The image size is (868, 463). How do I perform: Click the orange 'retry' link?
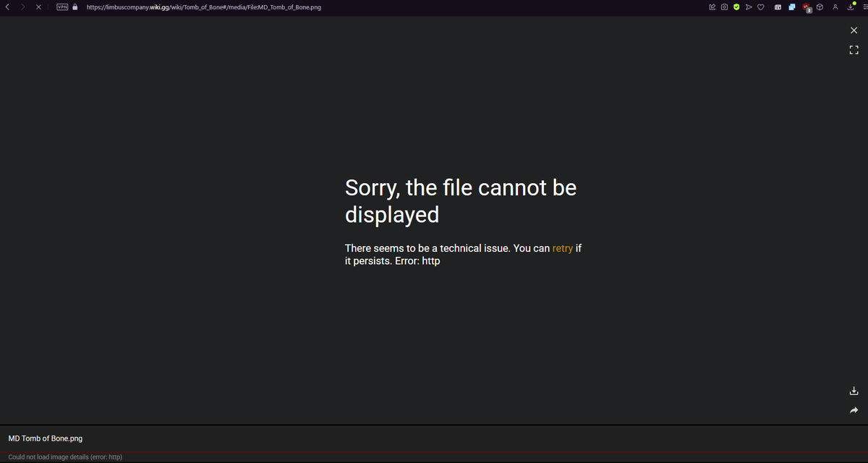562,248
